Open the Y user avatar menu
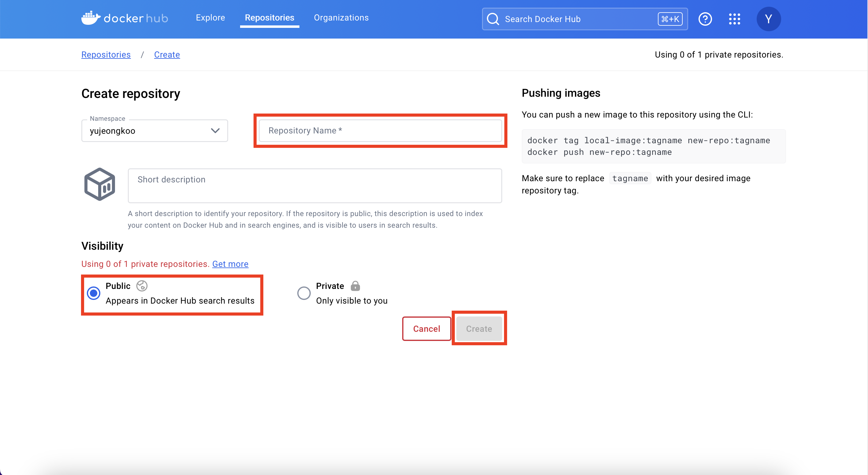This screenshot has height=475, width=868. pos(768,19)
